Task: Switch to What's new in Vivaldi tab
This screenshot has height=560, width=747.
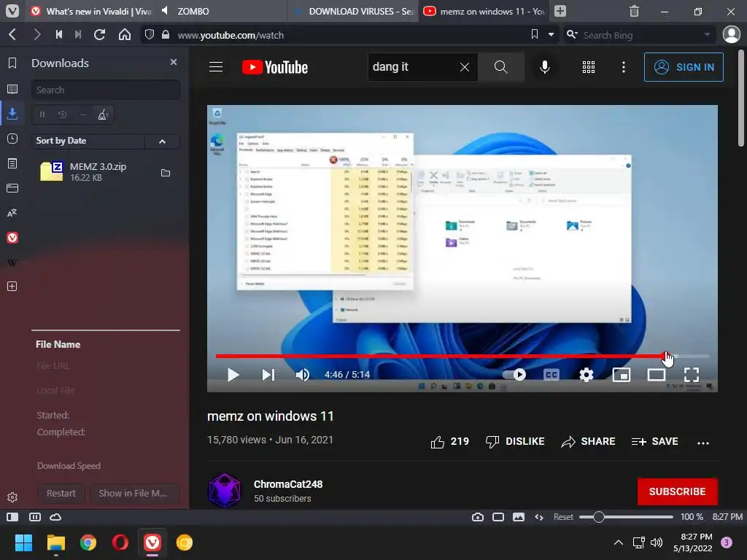Action: (x=91, y=11)
